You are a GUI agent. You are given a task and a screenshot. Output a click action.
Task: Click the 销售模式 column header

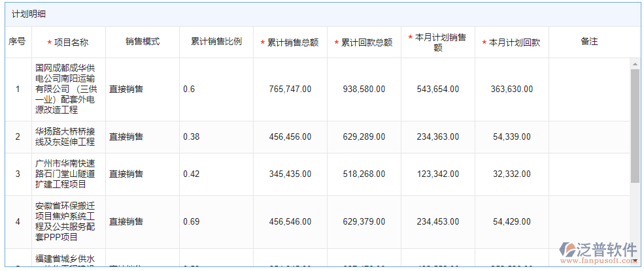[x=143, y=42]
